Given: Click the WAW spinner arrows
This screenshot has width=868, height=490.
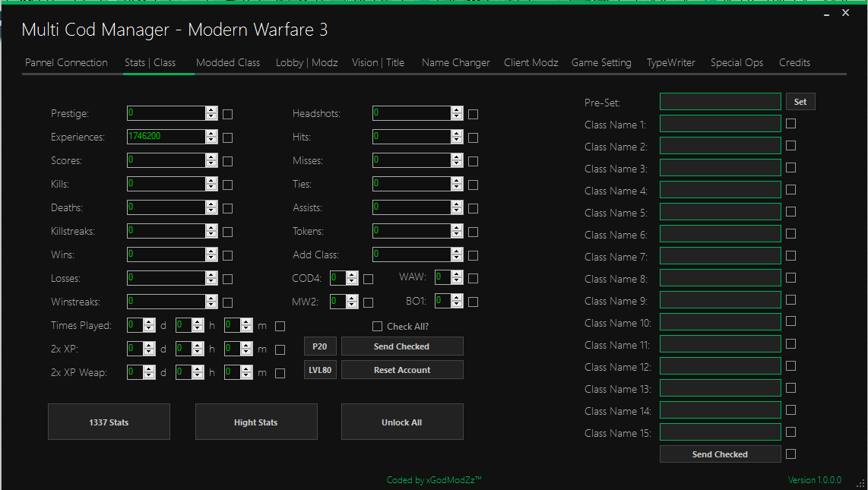Looking at the screenshot, I should (457, 277).
